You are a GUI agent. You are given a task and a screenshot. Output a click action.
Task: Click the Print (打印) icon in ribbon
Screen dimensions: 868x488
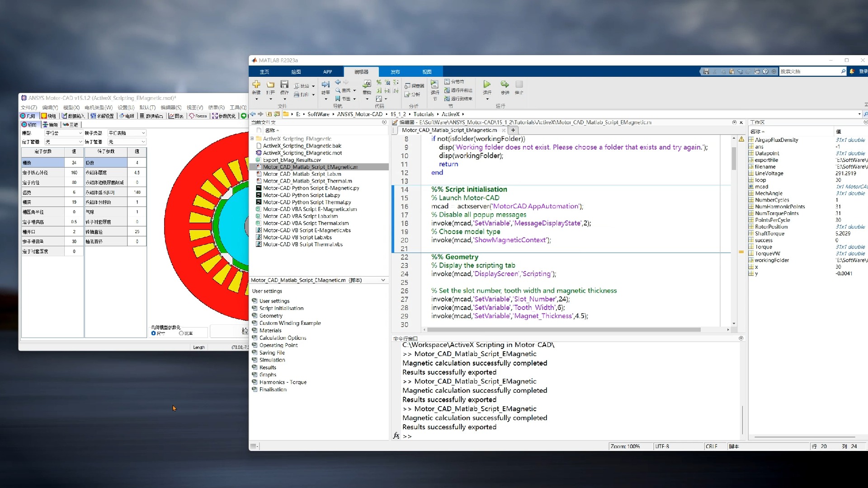[297, 94]
